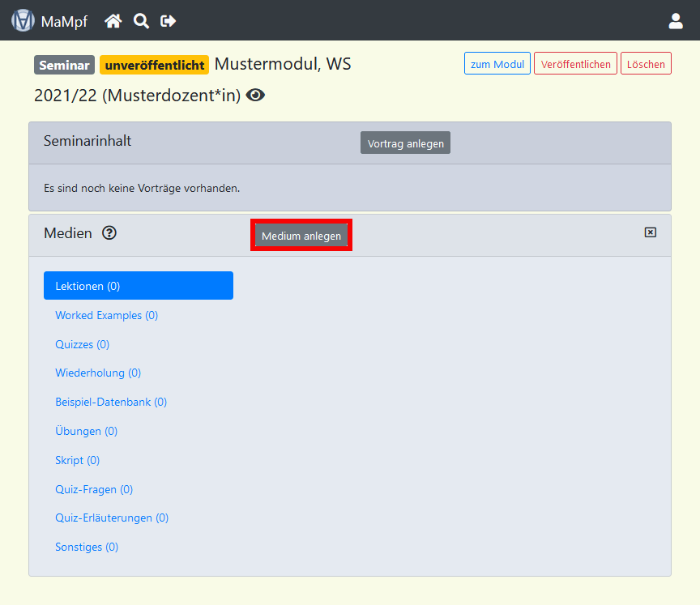Open the Quizzes (0) tab
Image resolution: width=700 pixels, height=605 pixels.
(x=82, y=344)
